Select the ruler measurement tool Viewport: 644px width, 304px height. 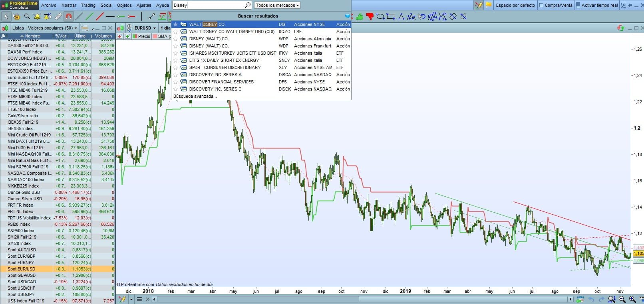pyautogui.click(x=58, y=16)
